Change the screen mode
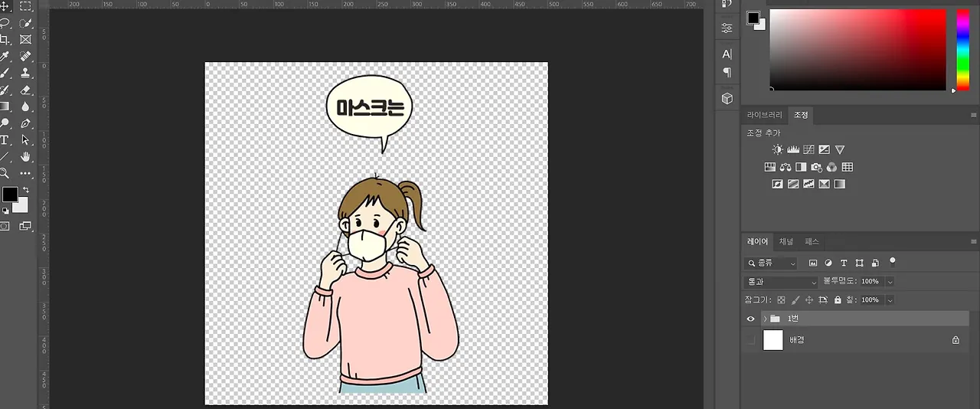980x409 pixels. pyautogui.click(x=26, y=227)
